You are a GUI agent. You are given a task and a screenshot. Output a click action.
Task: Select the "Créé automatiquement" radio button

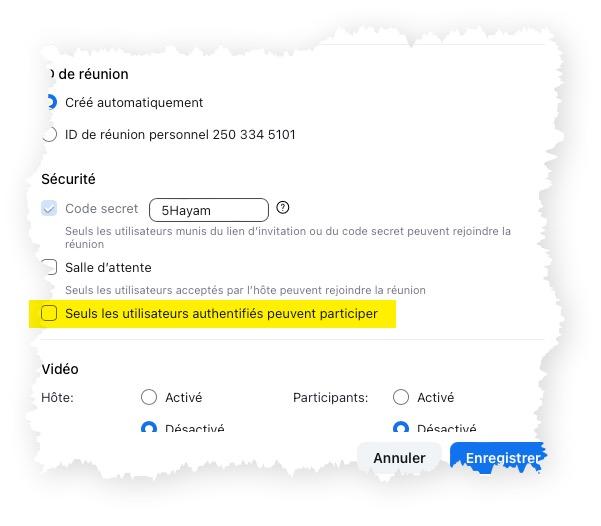pyautogui.click(x=49, y=102)
